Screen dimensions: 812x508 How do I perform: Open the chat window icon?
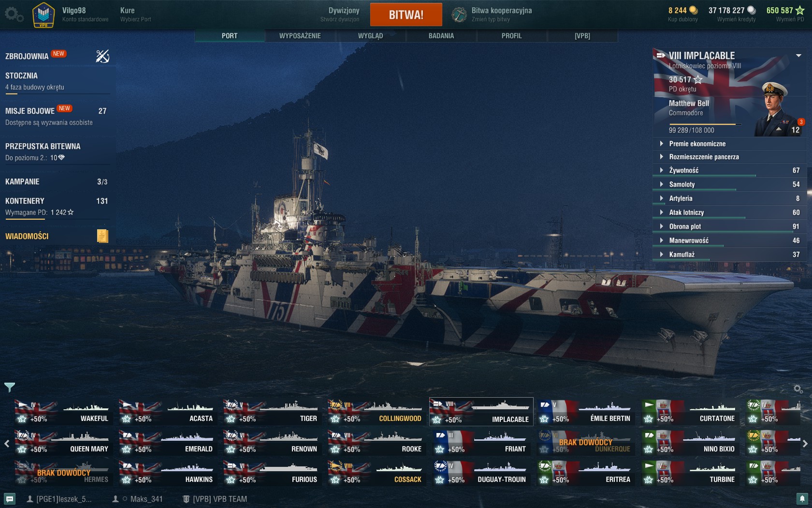pos(10,499)
